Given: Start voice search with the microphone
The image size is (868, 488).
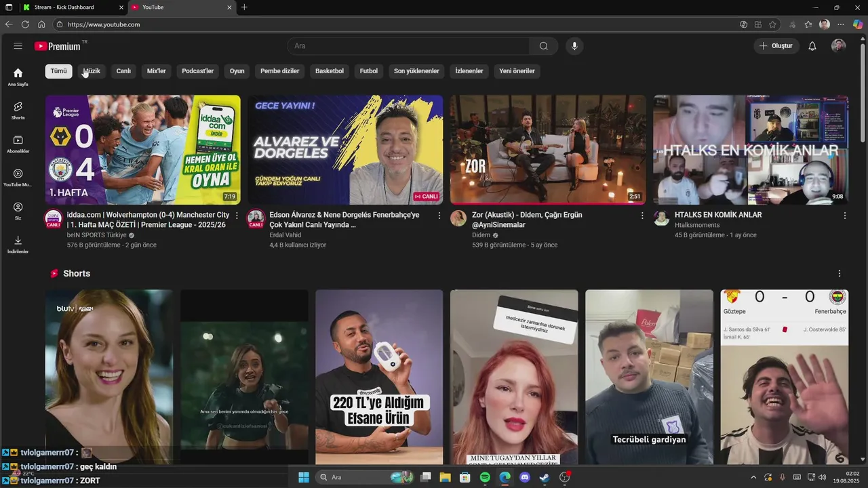Looking at the screenshot, I should (574, 46).
